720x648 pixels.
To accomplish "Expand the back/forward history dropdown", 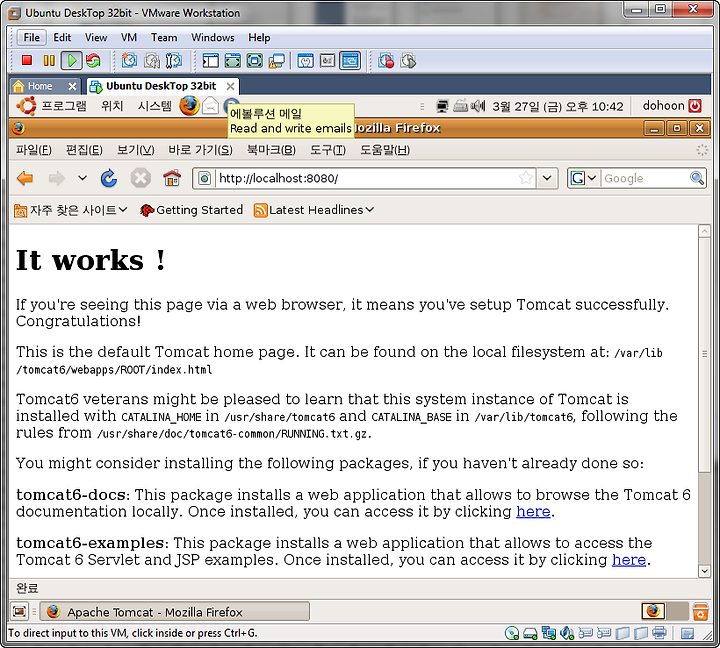I will point(82,178).
